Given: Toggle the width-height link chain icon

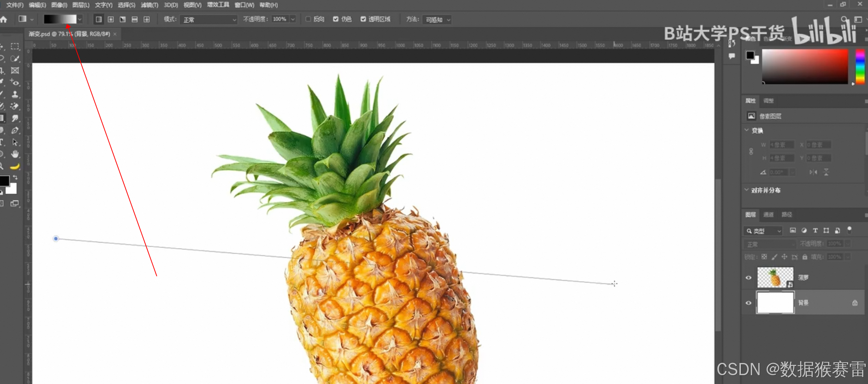Looking at the screenshot, I should [751, 151].
